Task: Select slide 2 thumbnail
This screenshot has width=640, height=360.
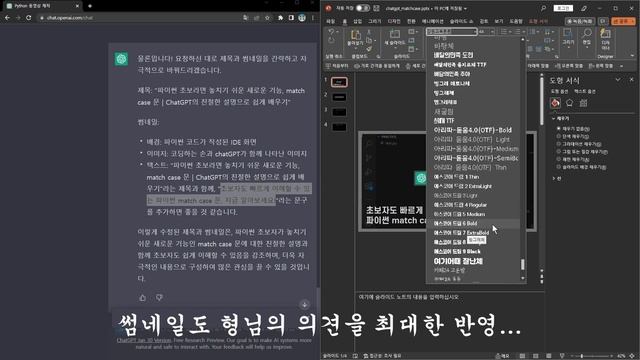Action: (x=339, y=97)
